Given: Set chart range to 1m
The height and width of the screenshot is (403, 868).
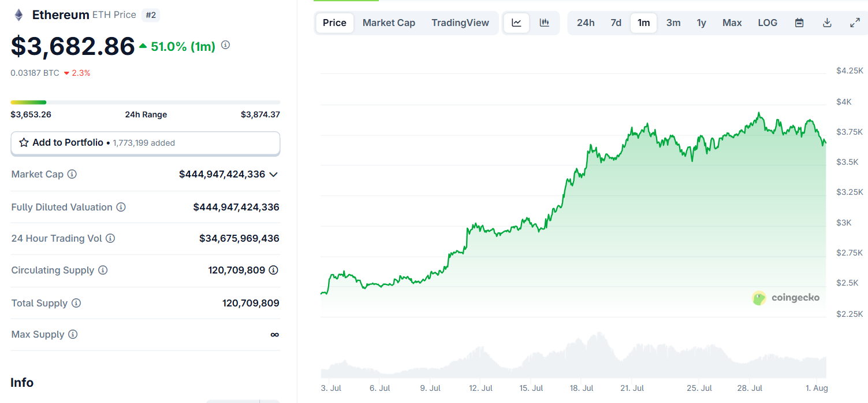Looking at the screenshot, I should click(x=643, y=23).
